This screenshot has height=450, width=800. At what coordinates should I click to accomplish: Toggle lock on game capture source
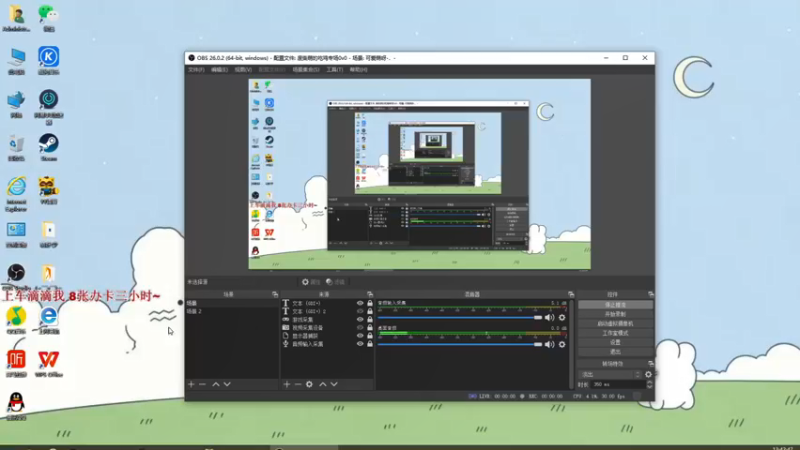coord(370,319)
